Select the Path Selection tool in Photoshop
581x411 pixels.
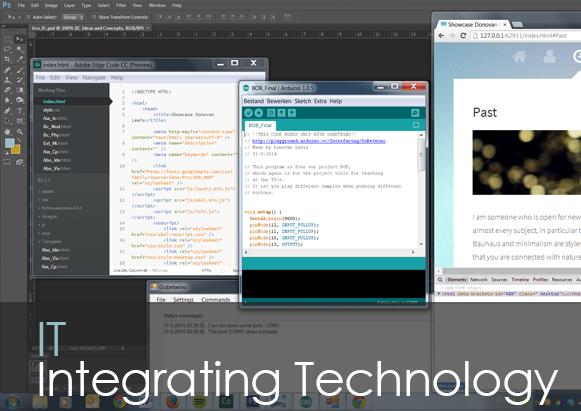(x=7, y=120)
